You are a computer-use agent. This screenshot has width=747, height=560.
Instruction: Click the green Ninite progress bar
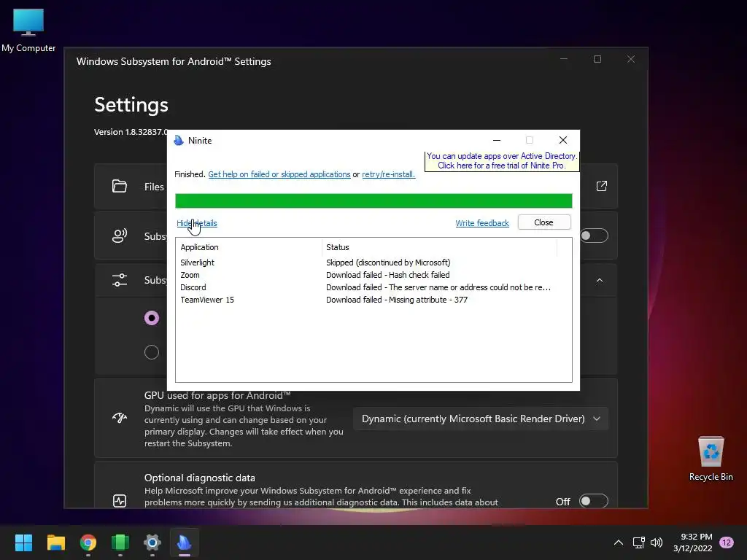[373, 201]
